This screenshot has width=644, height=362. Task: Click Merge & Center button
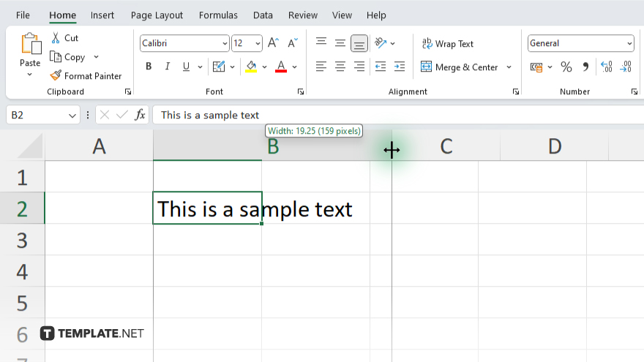click(459, 67)
